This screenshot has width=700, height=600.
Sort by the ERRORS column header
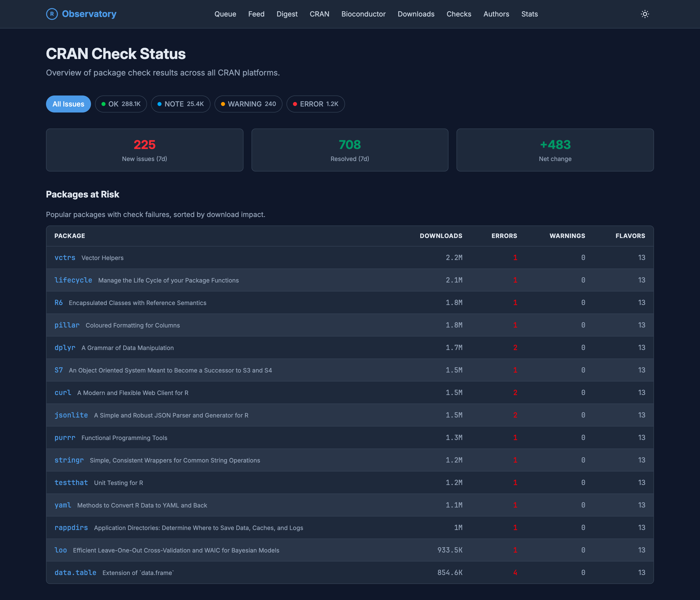(x=504, y=236)
